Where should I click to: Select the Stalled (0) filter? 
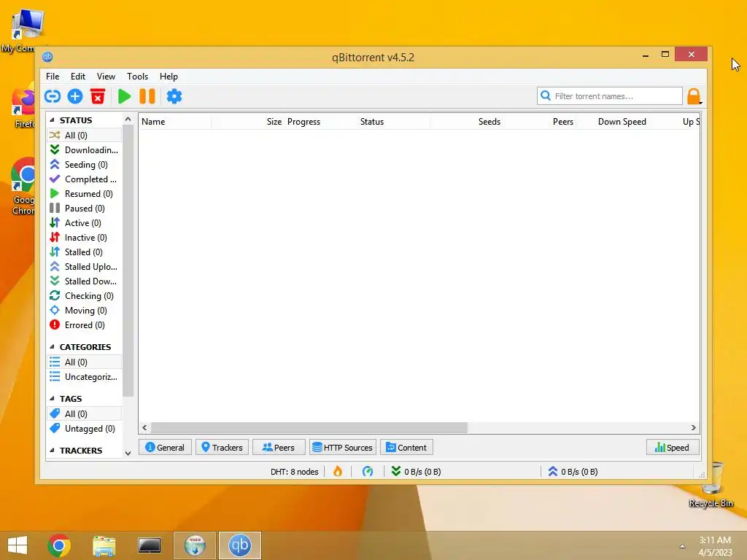pos(85,252)
